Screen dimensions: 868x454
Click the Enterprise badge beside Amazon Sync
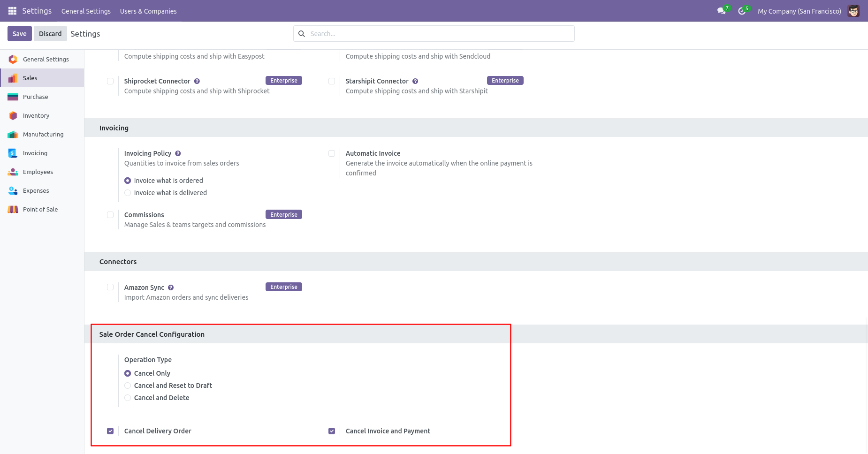(284, 287)
